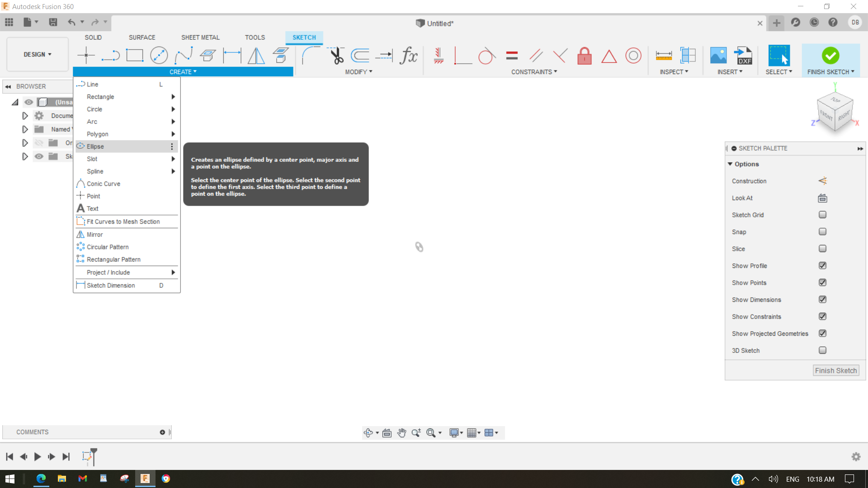
Task: Open the CONSTRAINTS dropdown menu
Action: pos(534,72)
